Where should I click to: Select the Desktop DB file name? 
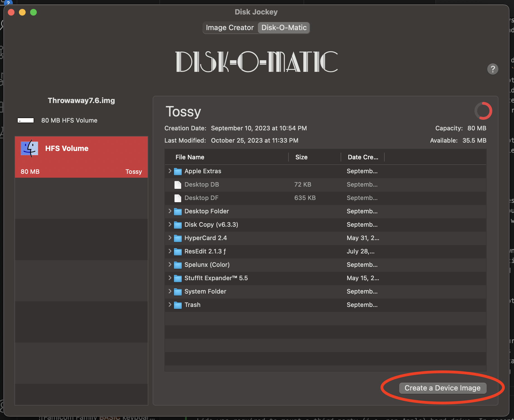(202, 184)
